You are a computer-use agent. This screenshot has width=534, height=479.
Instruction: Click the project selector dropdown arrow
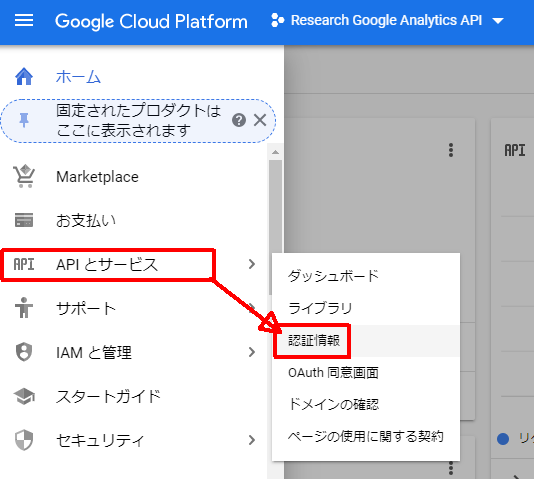click(x=498, y=21)
